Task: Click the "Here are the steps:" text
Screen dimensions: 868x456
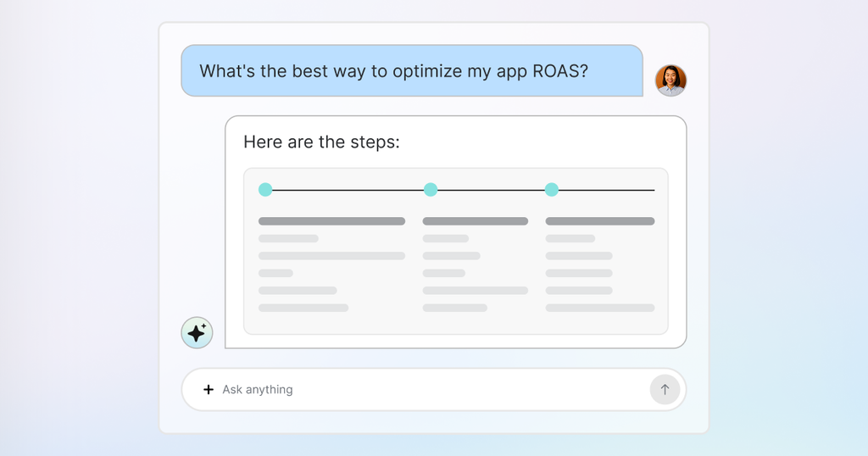Action: point(321,142)
